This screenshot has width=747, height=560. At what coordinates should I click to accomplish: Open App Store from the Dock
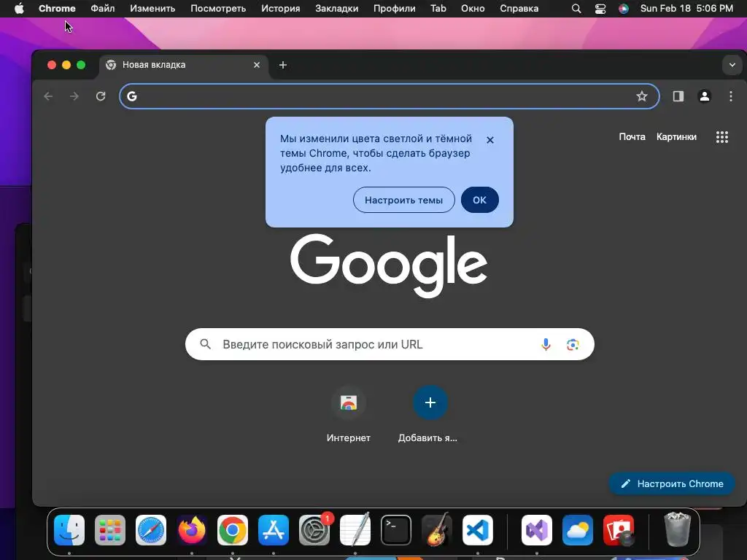pos(274,530)
